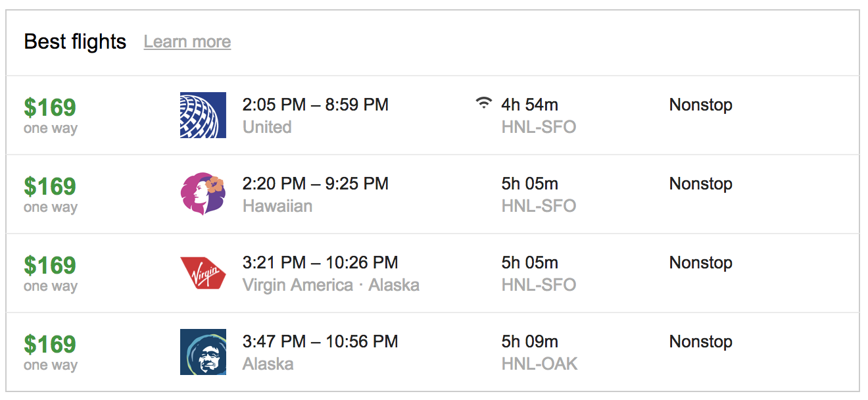Click Nonstop on the United flight row
This screenshot has width=868, height=400.
click(x=701, y=105)
